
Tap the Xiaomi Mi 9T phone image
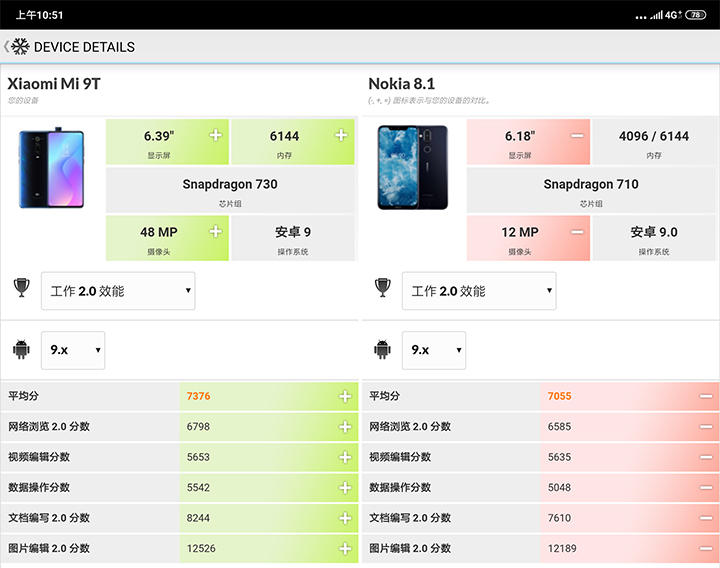pyautogui.click(x=51, y=168)
